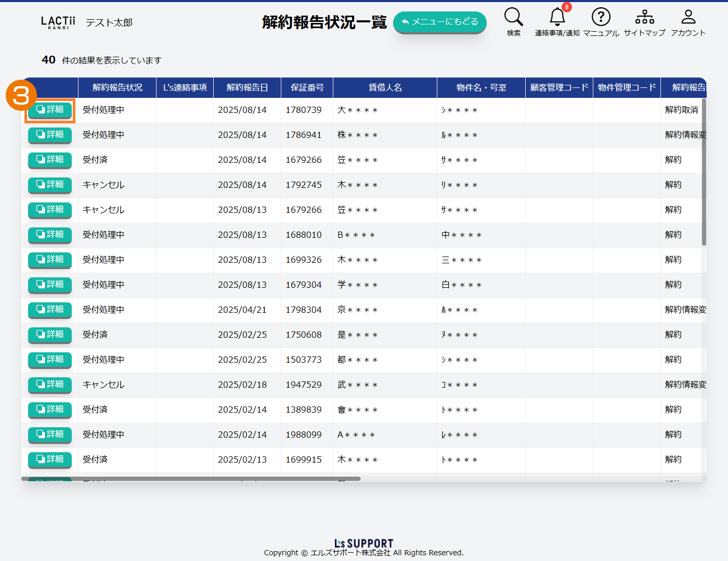Viewport: 728px width, 561px height.
Task: Click the 賃借人名 column header
Action: coord(385,87)
